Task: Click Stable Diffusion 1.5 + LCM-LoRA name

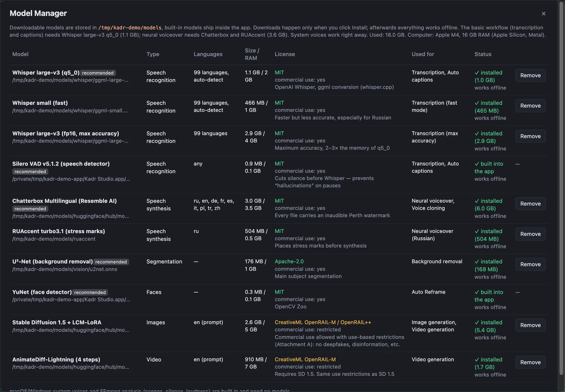Action: click(x=57, y=322)
